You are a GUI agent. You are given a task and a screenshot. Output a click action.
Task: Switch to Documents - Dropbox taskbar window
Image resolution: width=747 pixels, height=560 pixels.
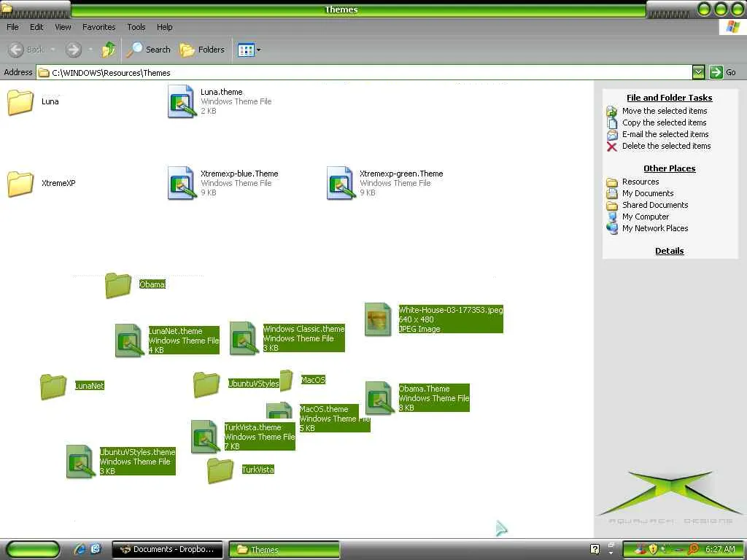point(167,550)
